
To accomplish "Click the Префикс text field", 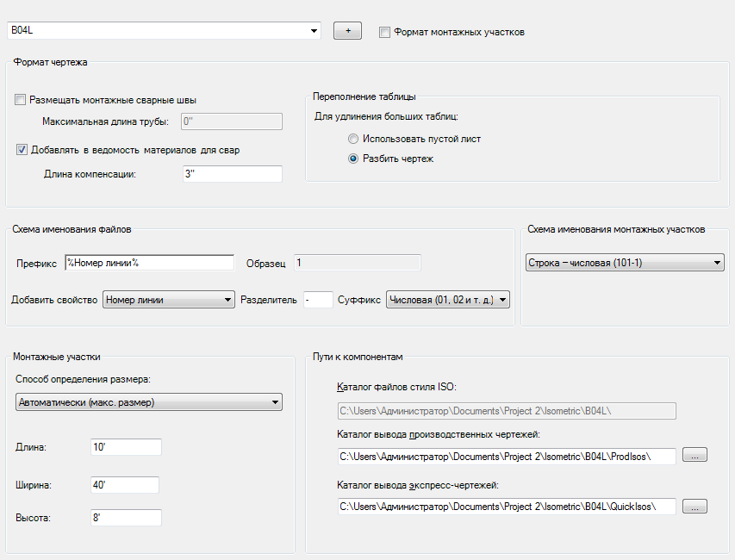I will [149, 263].
